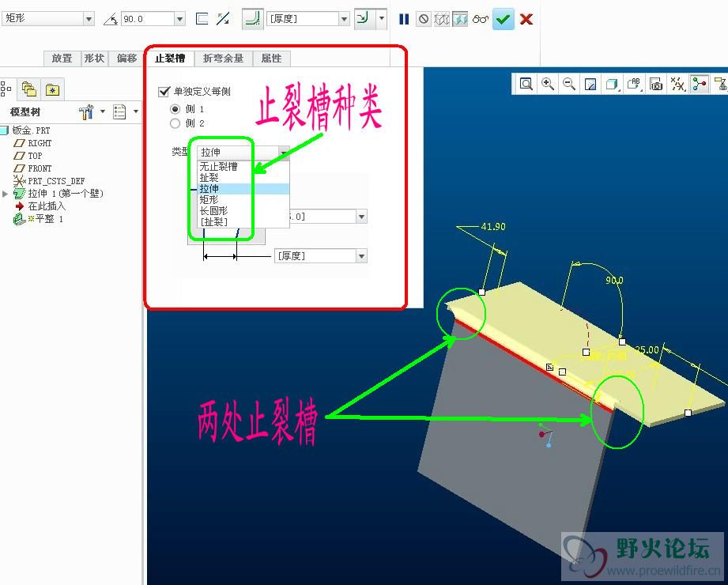Open the model tree settings hammer icon
The height and width of the screenshot is (585, 728).
[x=86, y=112]
